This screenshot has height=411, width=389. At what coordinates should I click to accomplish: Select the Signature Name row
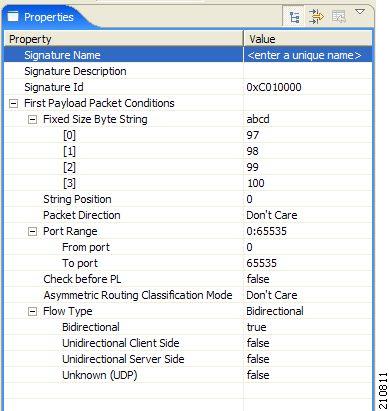coord(188,55)
